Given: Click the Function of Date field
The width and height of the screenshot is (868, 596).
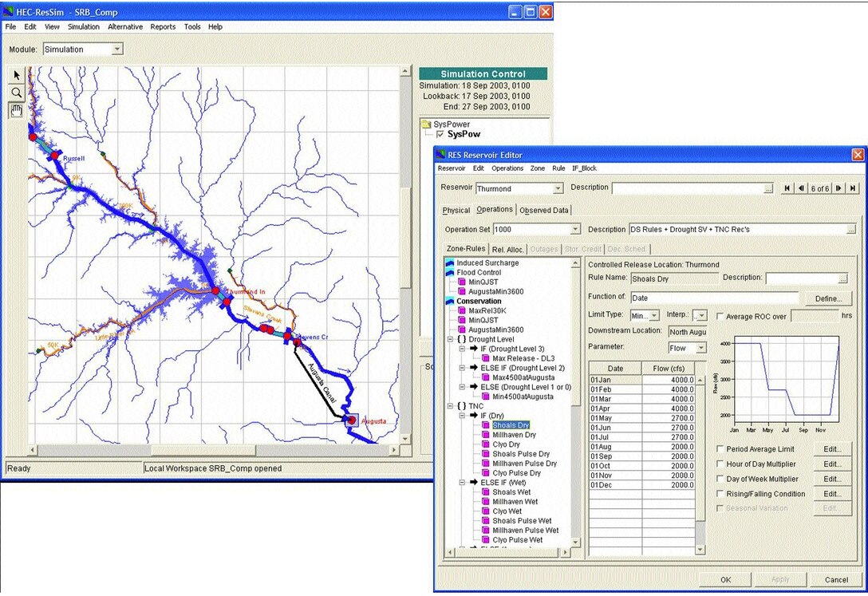Looking at the screenshot, I should [x=714, y=298].
